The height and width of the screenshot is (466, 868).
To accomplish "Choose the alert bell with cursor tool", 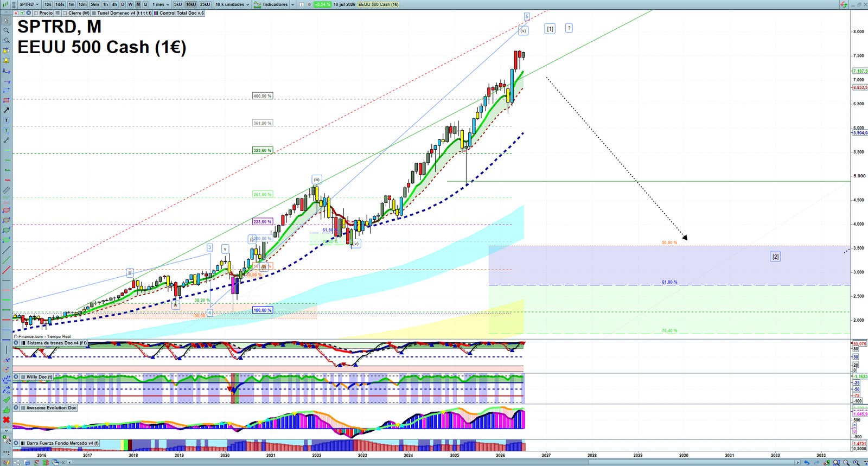I will click(x=6, y=50).
